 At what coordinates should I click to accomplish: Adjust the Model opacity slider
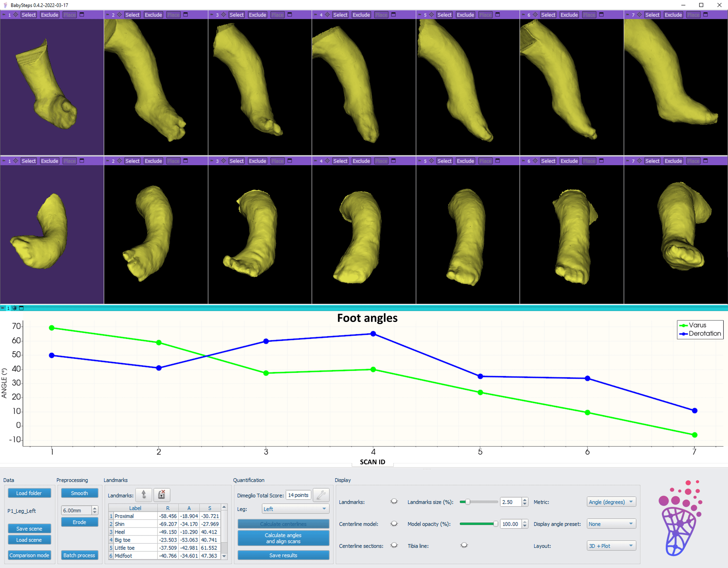pyautogui.click(x=496, y=524)
